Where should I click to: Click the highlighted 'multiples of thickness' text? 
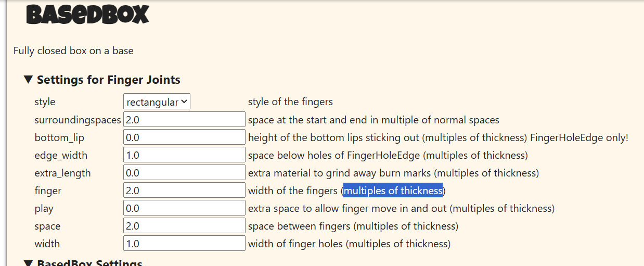[x=393, y=191]
